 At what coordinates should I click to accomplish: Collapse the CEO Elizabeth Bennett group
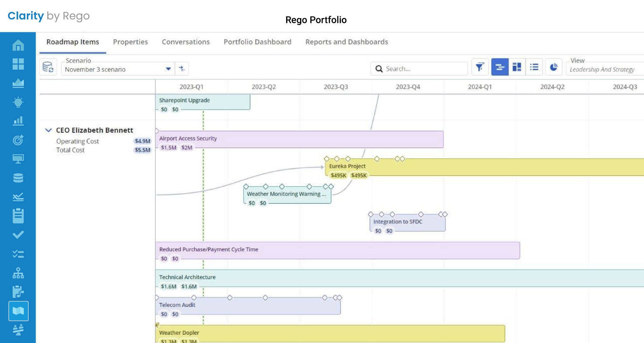[x=48, y=130]
